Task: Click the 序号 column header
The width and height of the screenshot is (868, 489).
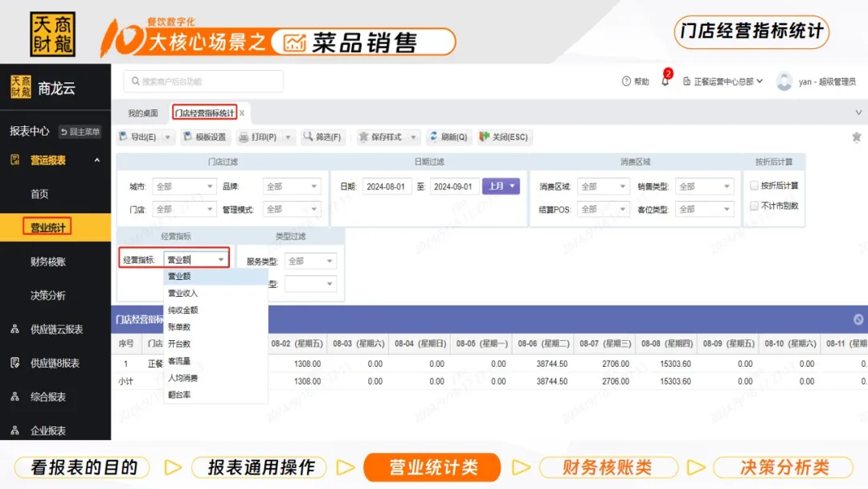Action: pyautogui.click(x=126, y=343)
